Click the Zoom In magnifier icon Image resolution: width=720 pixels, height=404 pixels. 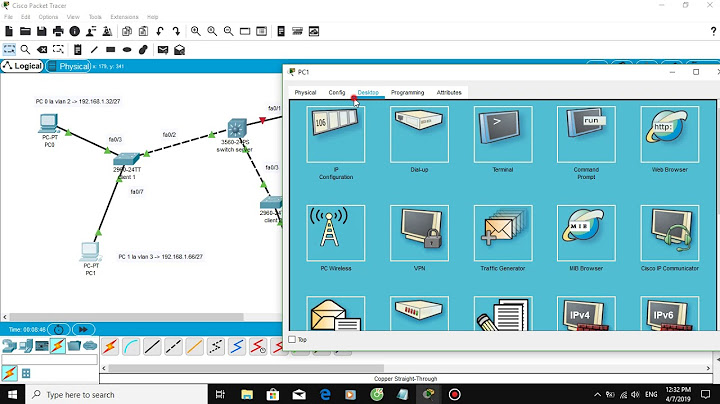click(x=196, y=31)
